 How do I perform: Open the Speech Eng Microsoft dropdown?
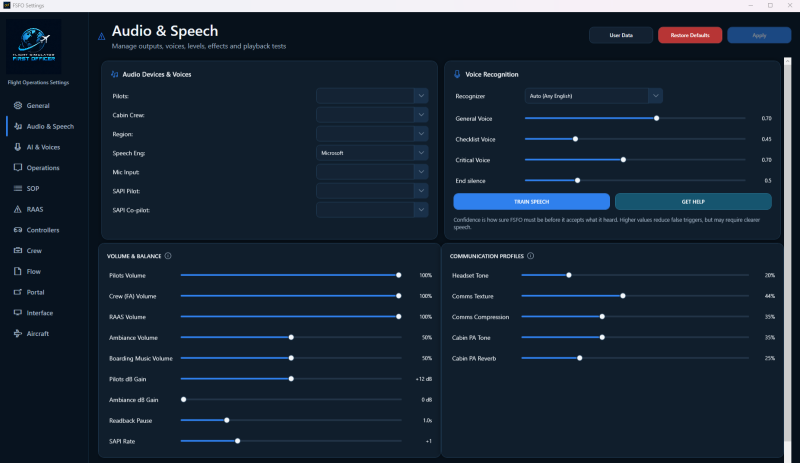coord(372,153)
